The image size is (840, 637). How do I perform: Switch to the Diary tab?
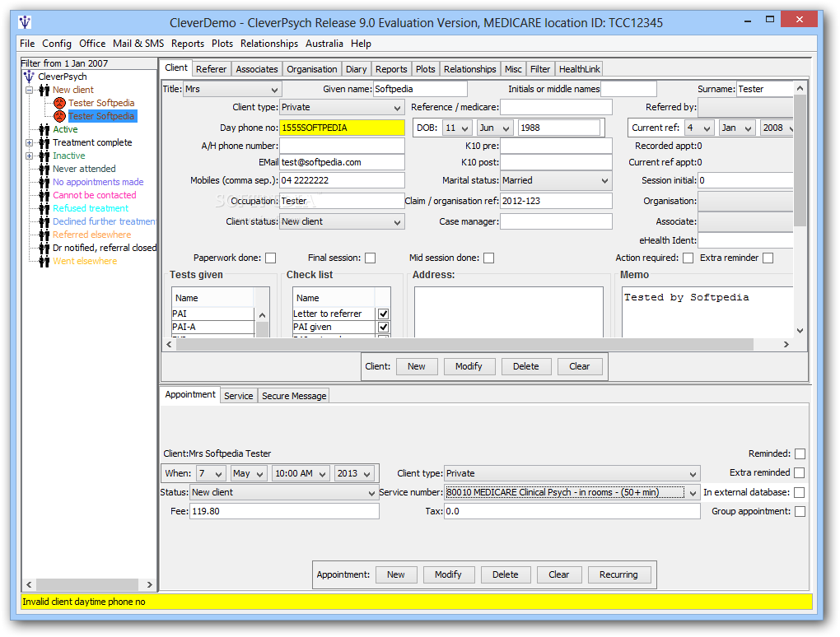[x=356, y=69]
